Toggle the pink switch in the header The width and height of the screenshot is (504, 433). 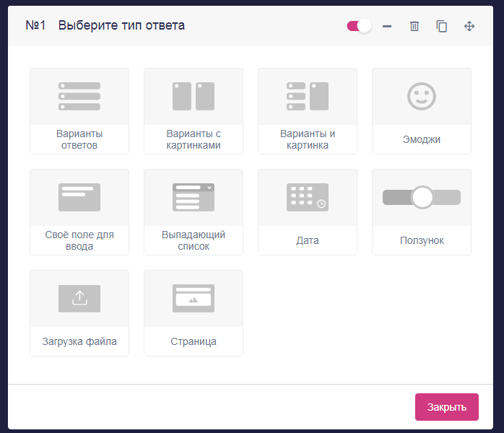coord(359,26)
